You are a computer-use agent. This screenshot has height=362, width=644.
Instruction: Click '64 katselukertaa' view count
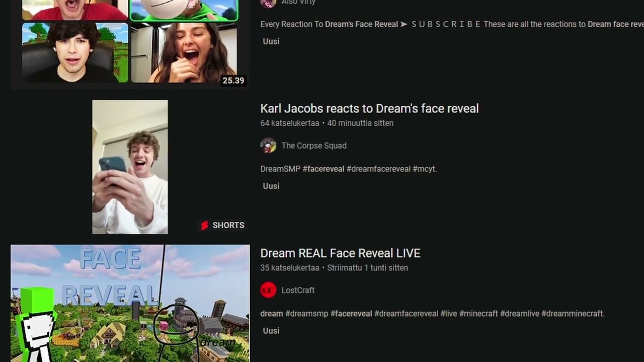coord(290,123)
